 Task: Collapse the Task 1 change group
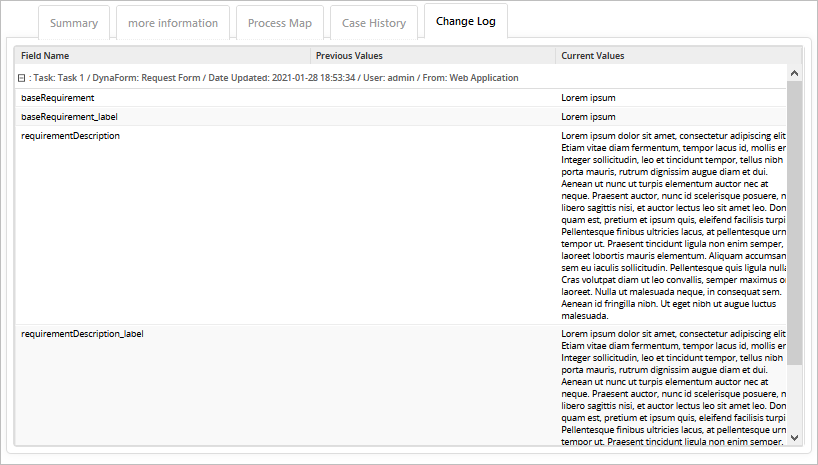21,77
